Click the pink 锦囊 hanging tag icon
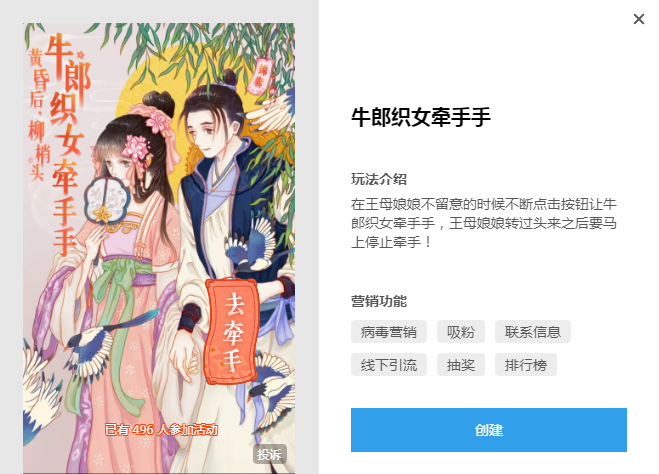Image resolution: width=659 pixels, height=474 pixels. tap(261, 76)
